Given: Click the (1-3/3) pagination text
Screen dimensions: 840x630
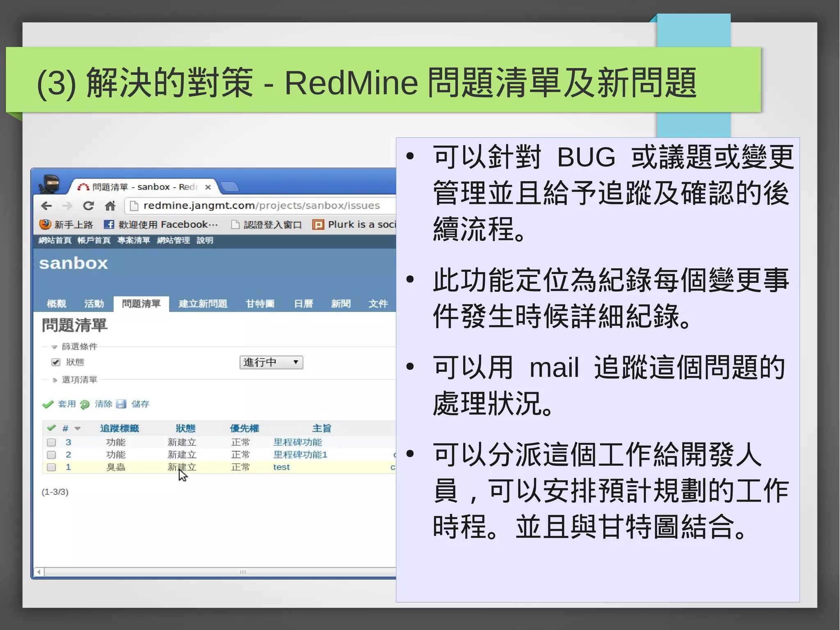Looking at the screenshot, I should 55,492.
